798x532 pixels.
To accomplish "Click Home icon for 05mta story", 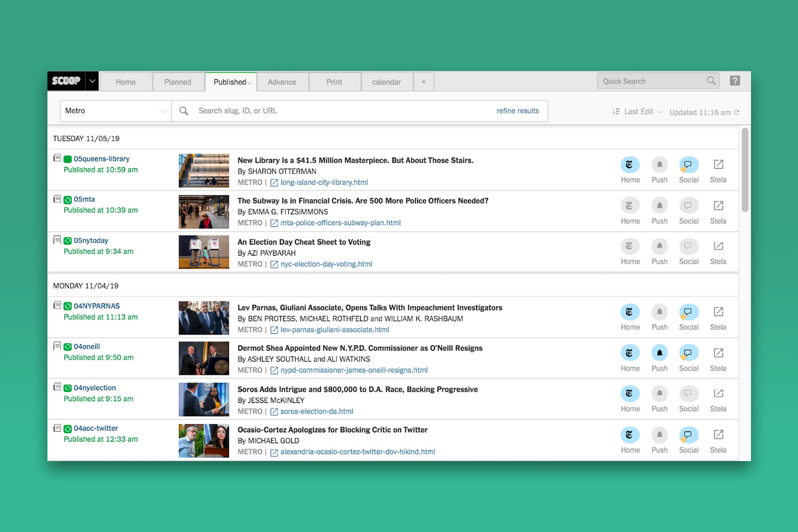I will click(630, 206).
